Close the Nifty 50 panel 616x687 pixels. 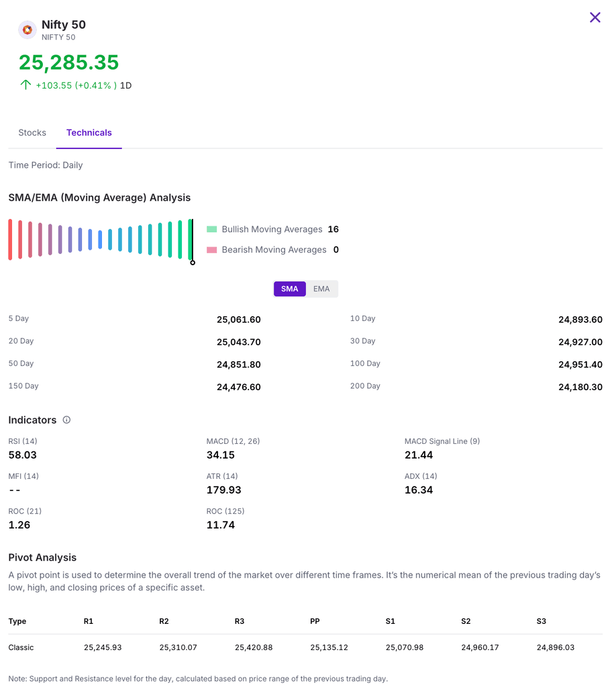(595, 17)
